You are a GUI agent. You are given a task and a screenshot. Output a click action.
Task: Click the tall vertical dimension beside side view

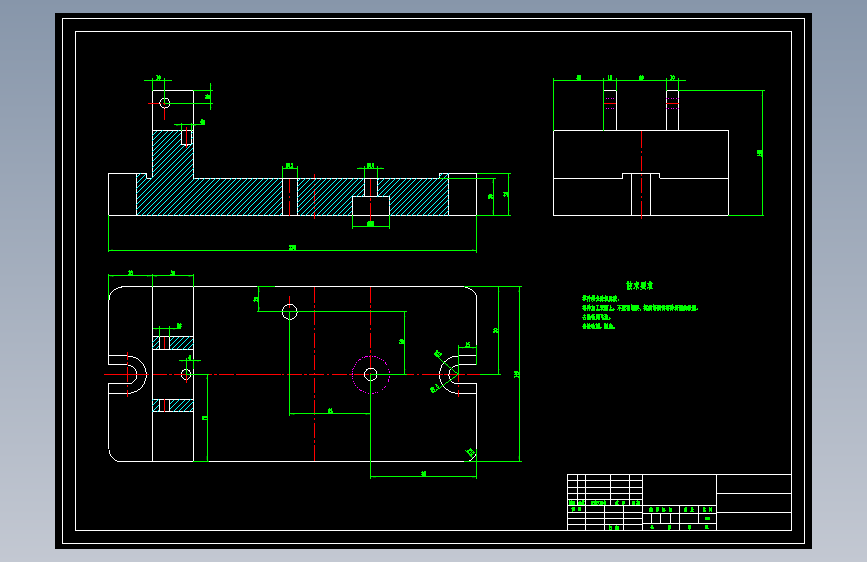click(x=761, y=153)
